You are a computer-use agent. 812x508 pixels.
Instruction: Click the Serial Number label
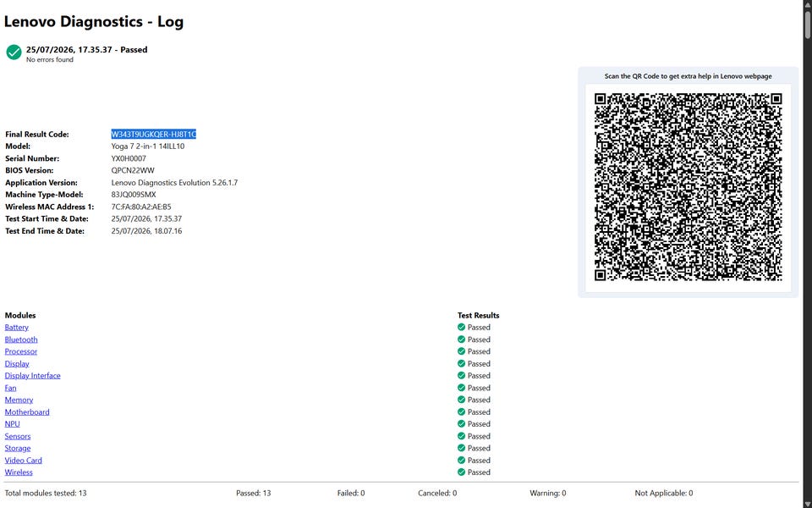pos(32,158)
